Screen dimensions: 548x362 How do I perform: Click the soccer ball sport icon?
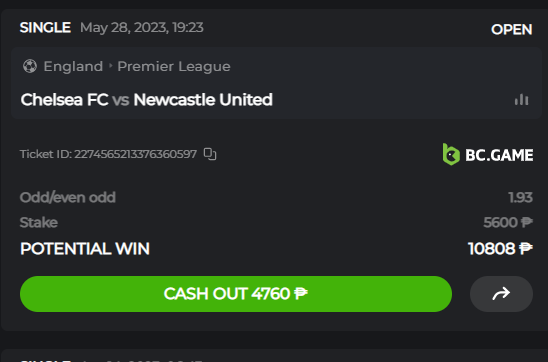pos(30,66)
